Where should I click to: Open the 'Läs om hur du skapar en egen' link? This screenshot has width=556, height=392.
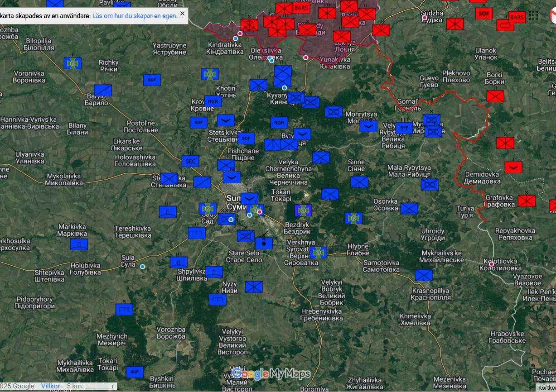(135, 16)
